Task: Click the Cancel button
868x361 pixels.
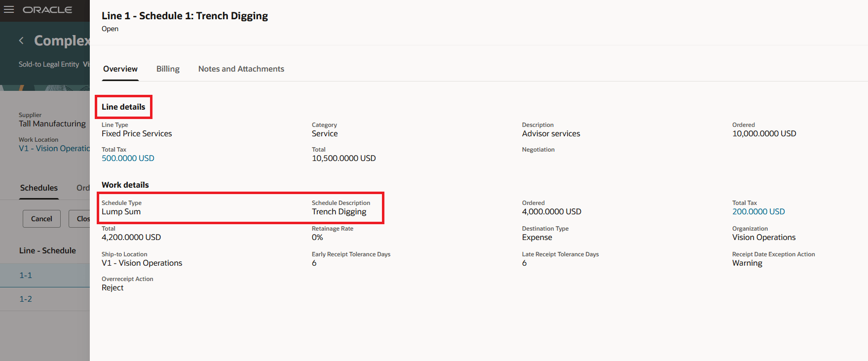Action: pyautogui.click(x=41, y=219)
